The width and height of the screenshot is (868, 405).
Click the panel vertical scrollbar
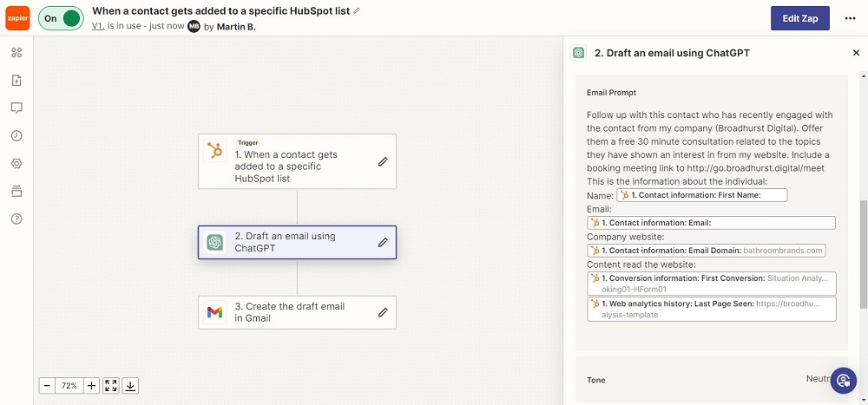863,254
